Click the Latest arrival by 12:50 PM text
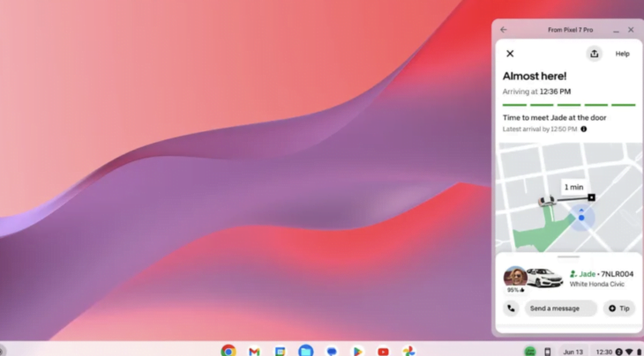644x356 pixels. (x=540, y=130)
